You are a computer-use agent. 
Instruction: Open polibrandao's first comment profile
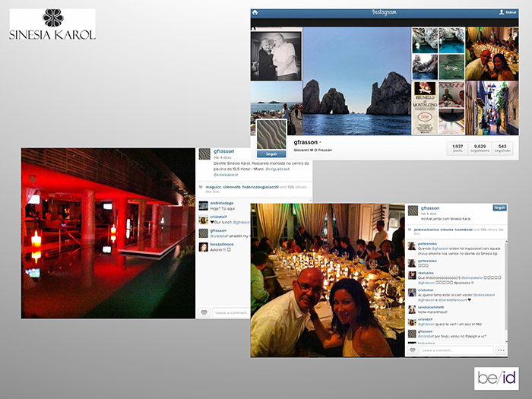coord(427,244)
